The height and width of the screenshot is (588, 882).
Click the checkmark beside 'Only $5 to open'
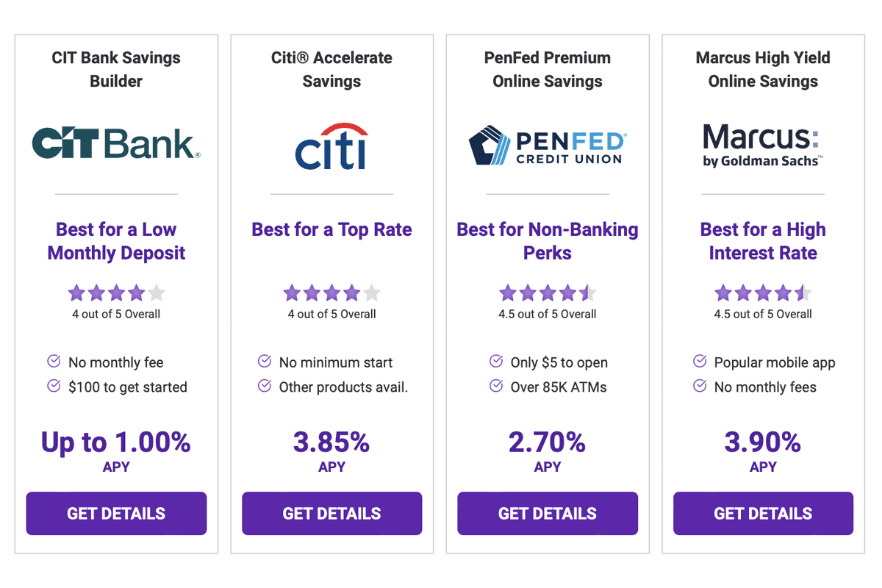[495, 362]
